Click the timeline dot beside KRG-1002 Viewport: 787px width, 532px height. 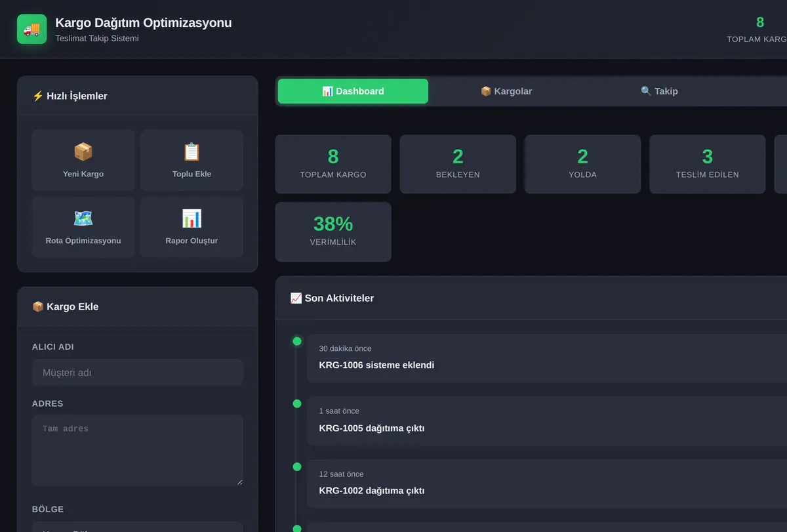[x=297, y=466]
